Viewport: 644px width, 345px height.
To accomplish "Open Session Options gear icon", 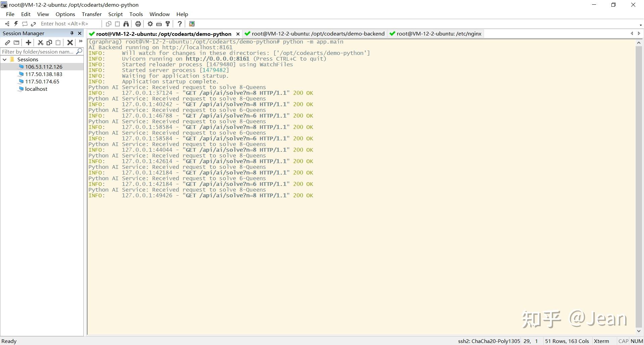I will [x=150, y=24].
